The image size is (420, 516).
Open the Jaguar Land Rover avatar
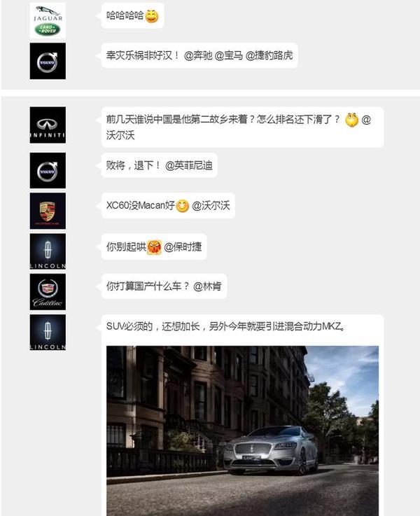click(48, 20)
